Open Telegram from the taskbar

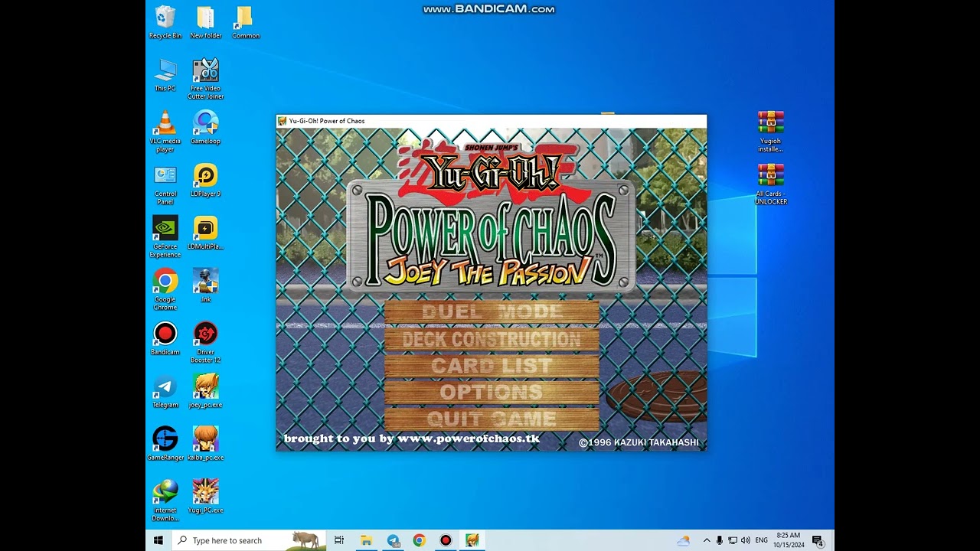coord(393,540)
